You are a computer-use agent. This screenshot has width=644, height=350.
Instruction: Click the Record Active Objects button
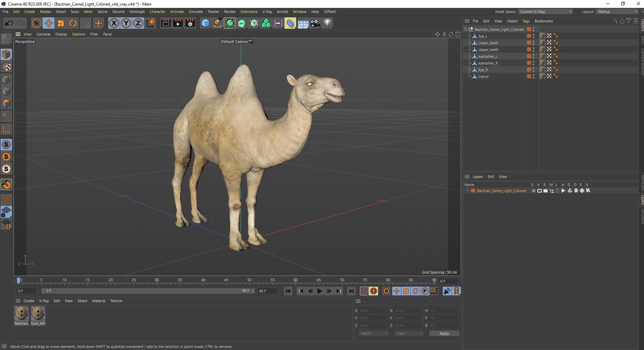coord(364,291)
